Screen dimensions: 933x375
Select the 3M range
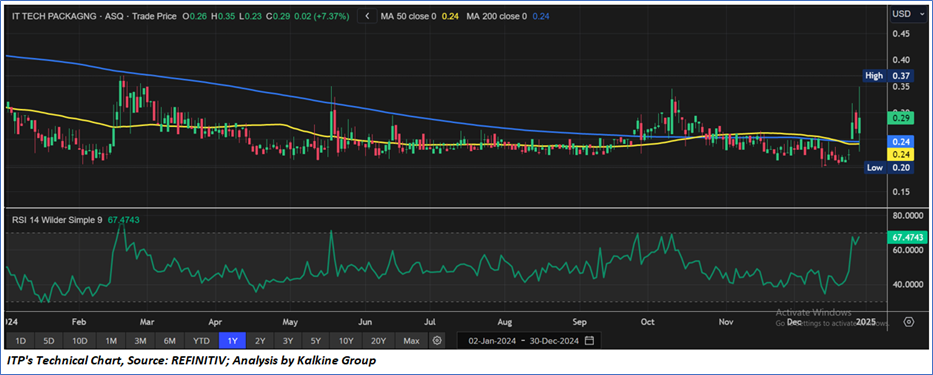pos(140,340)
